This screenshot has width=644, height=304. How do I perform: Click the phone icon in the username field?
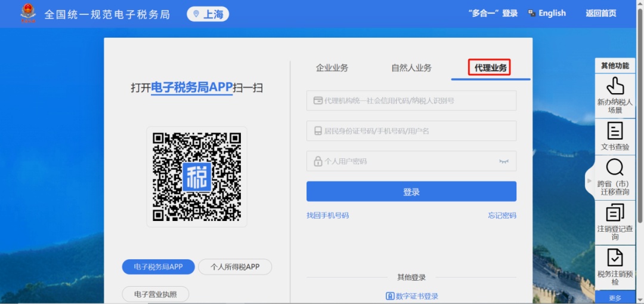(317, 131)
